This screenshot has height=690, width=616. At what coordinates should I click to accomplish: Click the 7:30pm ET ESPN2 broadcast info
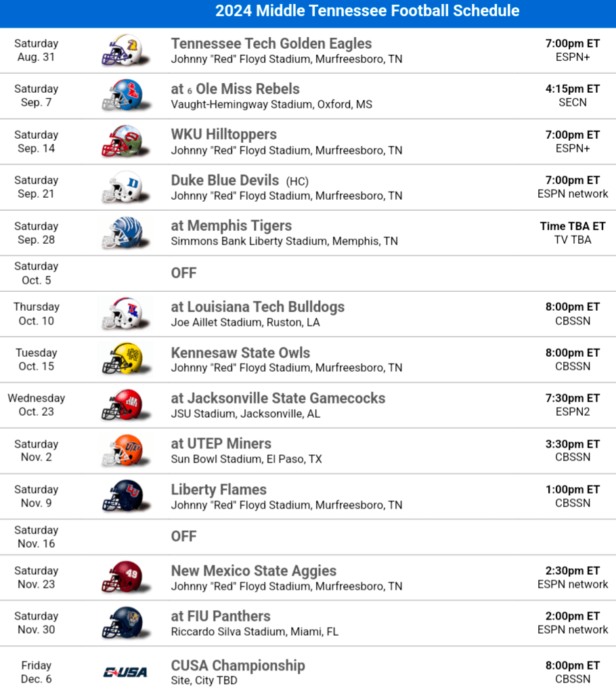tap(573, 405)
